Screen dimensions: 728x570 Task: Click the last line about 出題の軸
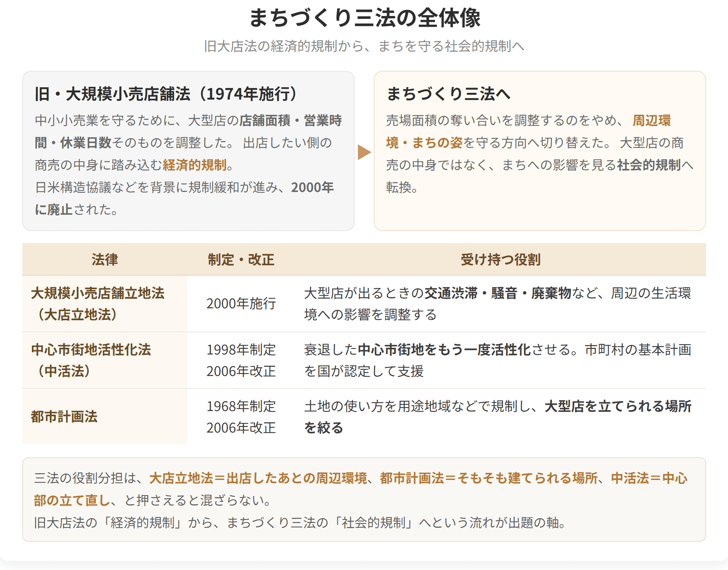tap(301, 523)
